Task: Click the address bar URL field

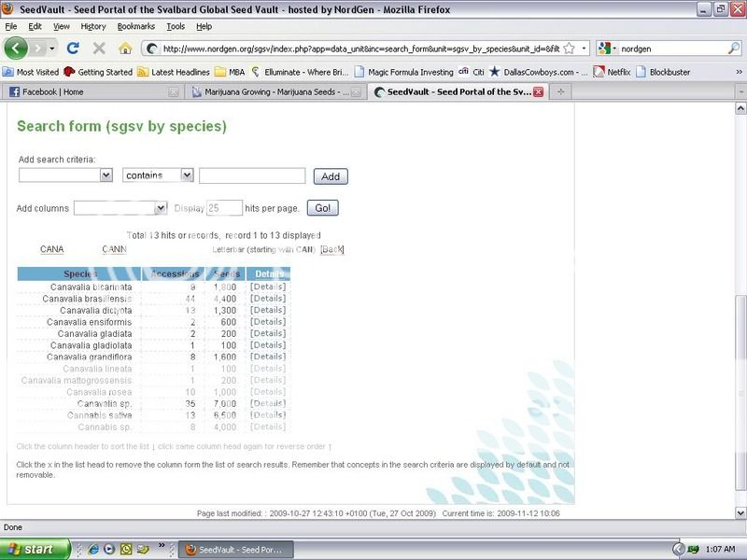Action: 360,49
